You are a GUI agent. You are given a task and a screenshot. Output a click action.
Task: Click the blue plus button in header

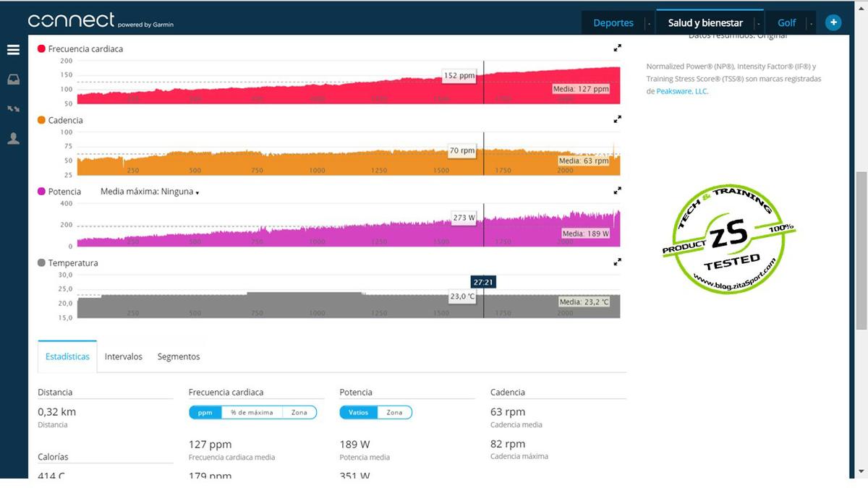coord(833,22)
